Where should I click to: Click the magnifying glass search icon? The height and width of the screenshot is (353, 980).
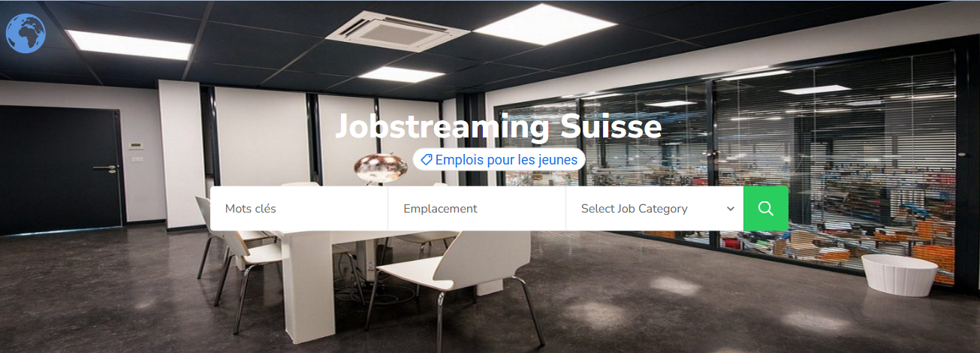766,208
